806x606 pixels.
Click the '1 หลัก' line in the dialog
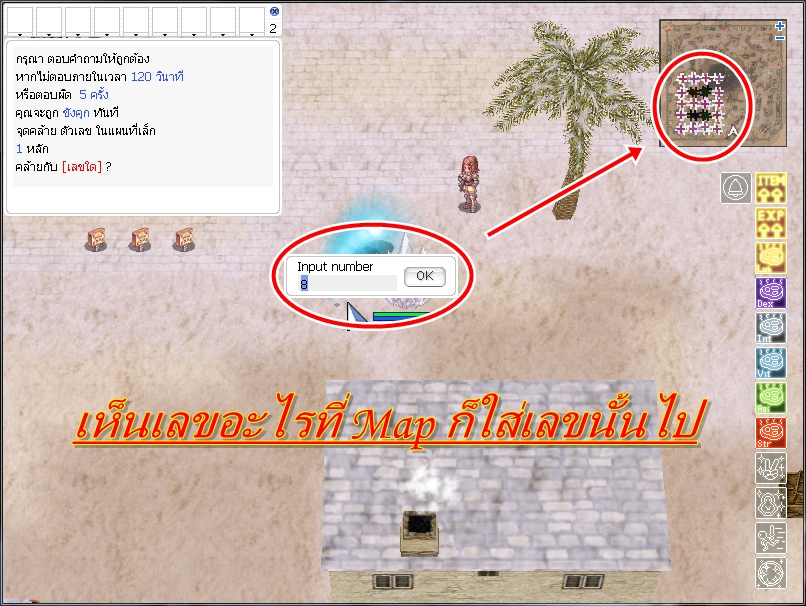pyautogui.click(x=32, y=149)
